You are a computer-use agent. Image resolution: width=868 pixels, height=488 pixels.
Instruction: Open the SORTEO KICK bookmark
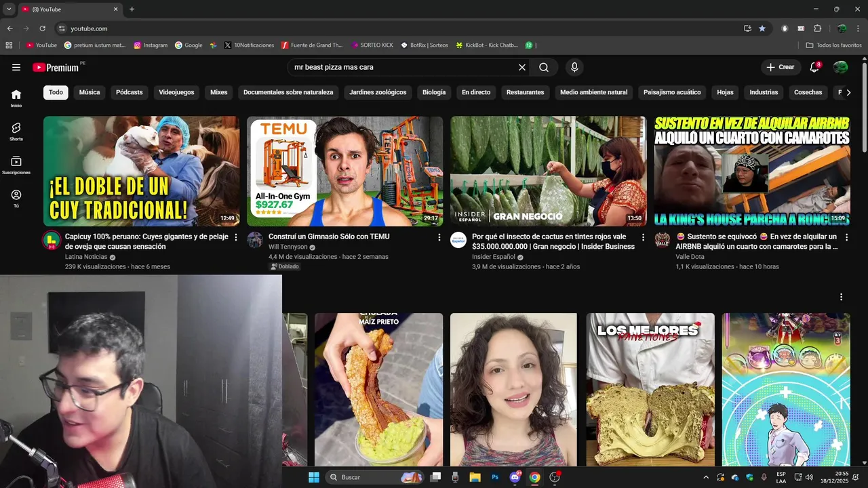[372, 45]
